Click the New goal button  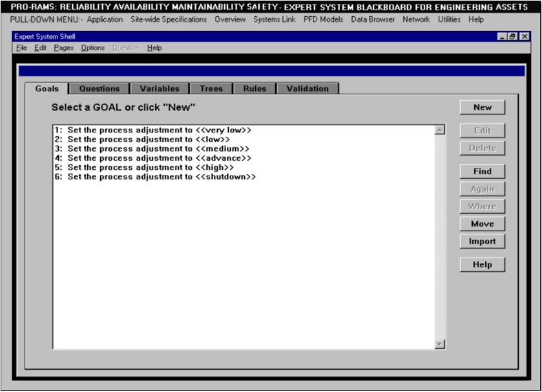[482, 107]
